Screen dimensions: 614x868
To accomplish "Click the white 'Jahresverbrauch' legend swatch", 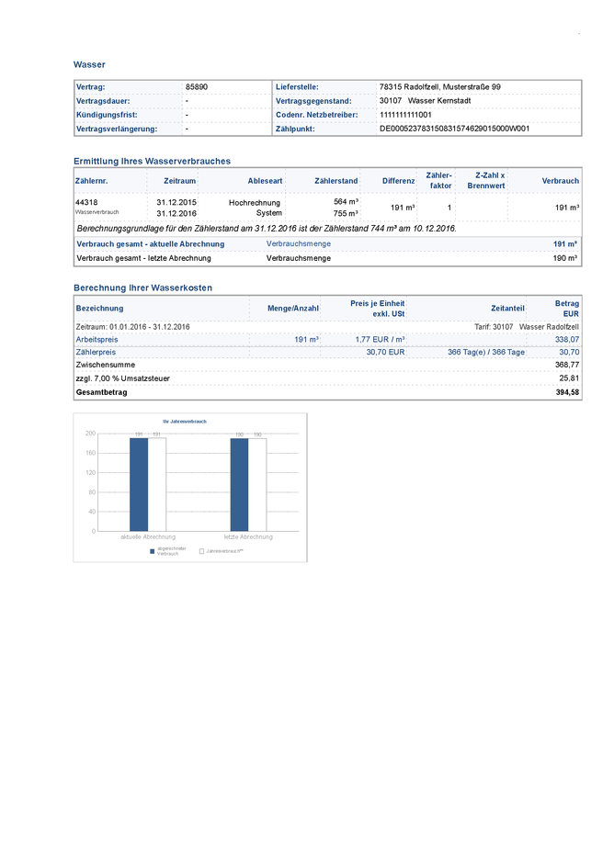I will (x=201, y=551).
